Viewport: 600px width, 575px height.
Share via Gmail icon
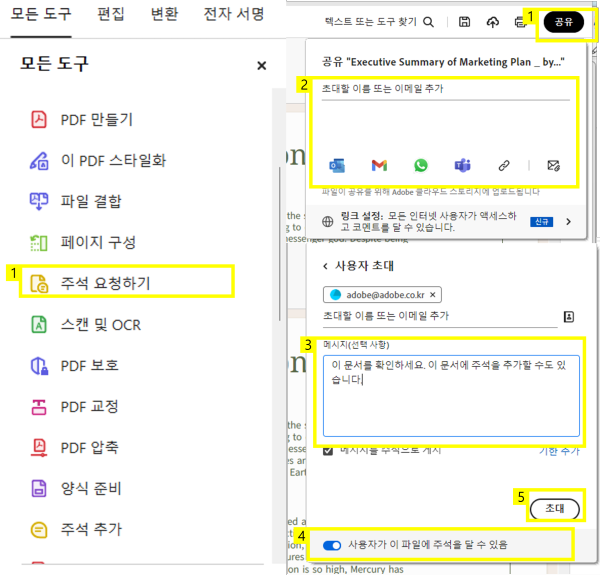379,166
